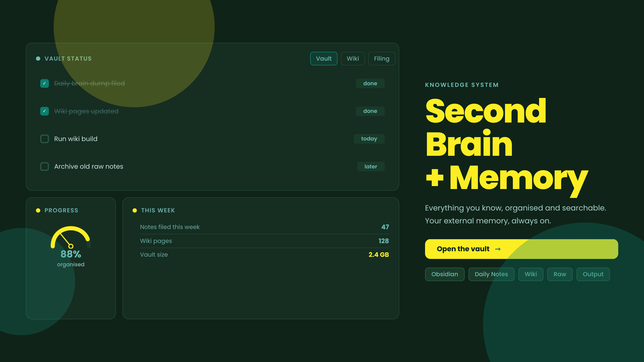Click the done badge for Daily brain dump
644x362 pixels.
(x=370, y=83)
